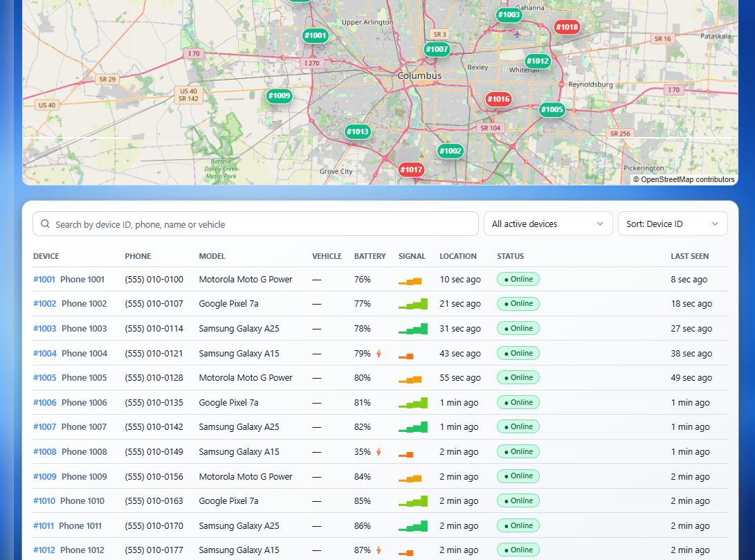Click Online status badge for Phone 1009
Viewport: 755px width, 560px height.
(x=518, y=476)
